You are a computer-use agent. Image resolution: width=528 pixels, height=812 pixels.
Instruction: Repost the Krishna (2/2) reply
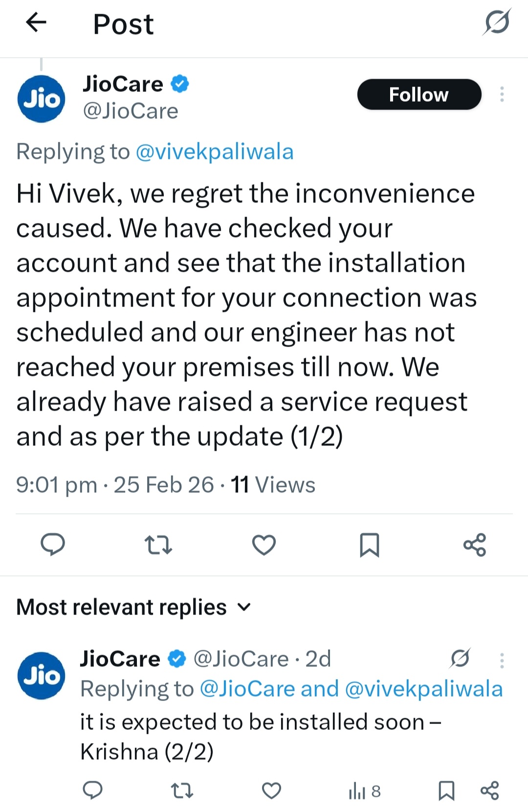182,790
